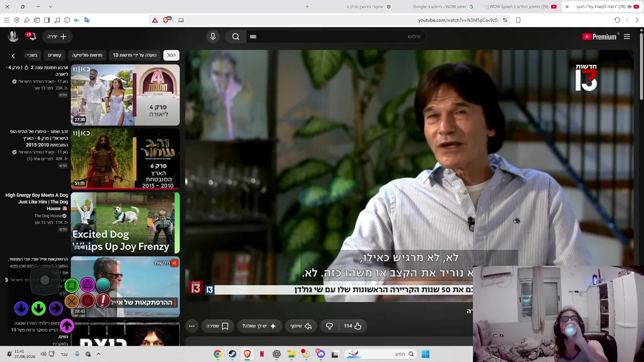Open 'זהב שחור - סיפורו של ההיפ הופ' video title
The height and width of the screenshot is (362, 644).
(39, 138)
